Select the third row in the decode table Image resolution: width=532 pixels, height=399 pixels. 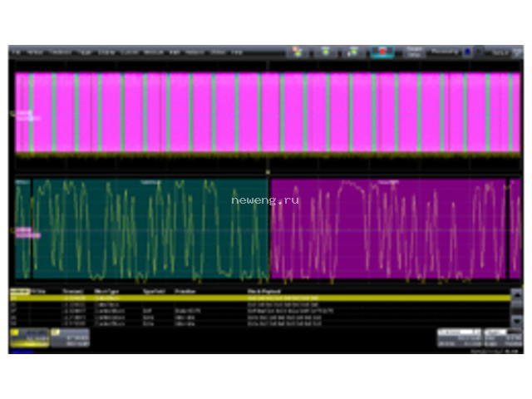click(260, 311)
